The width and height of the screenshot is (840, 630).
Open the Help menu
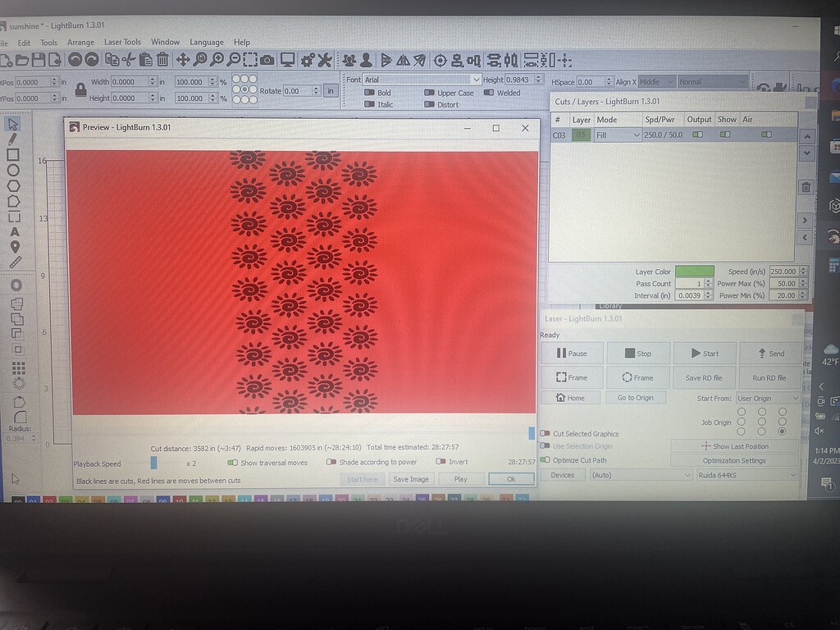[x=242, y=43]
